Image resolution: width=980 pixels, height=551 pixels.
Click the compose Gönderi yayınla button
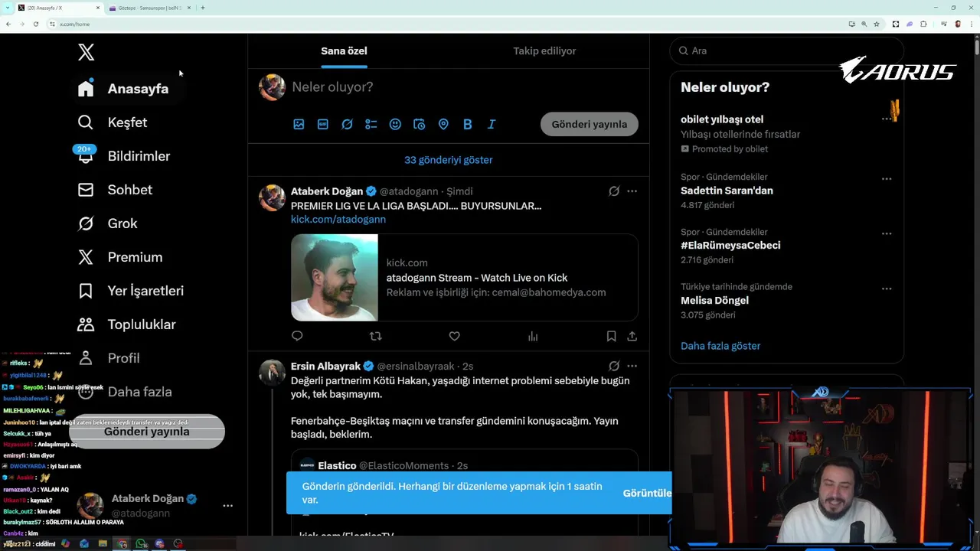pos(590,124)
